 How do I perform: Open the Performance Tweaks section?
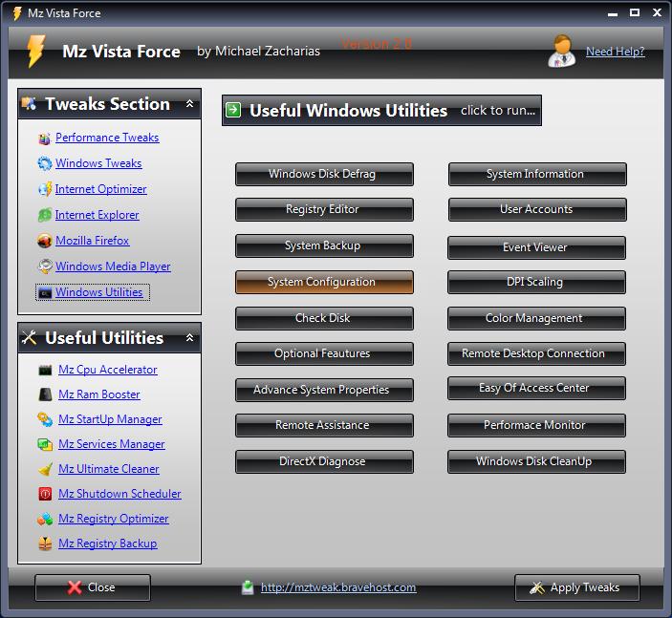107,138
